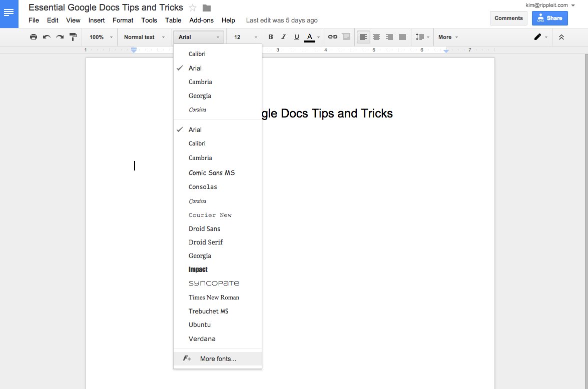Center align the text

[376, 37]
